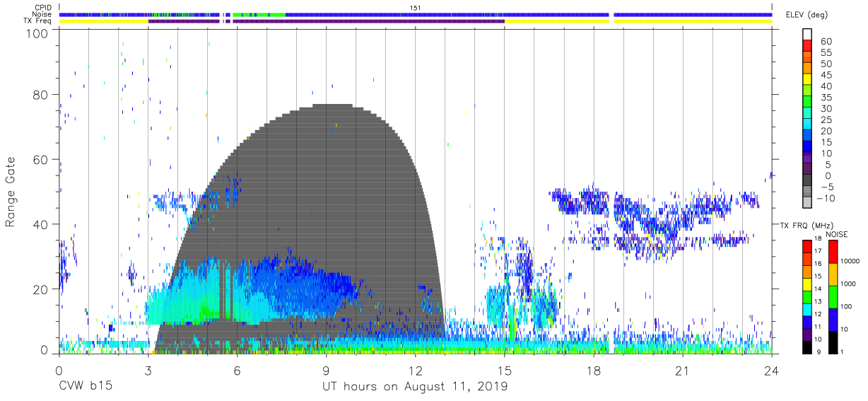
Task: Click the x-axis tick label '12'
Action: 415,371
